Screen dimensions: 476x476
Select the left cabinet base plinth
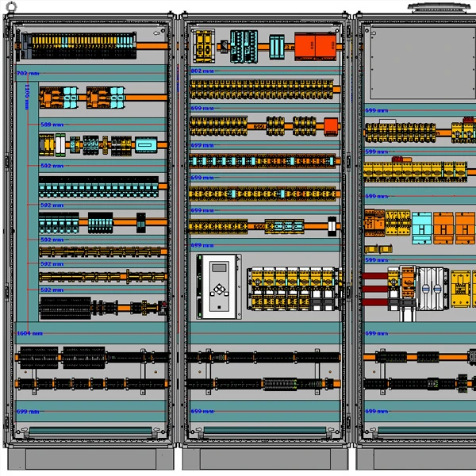(90, 459)
